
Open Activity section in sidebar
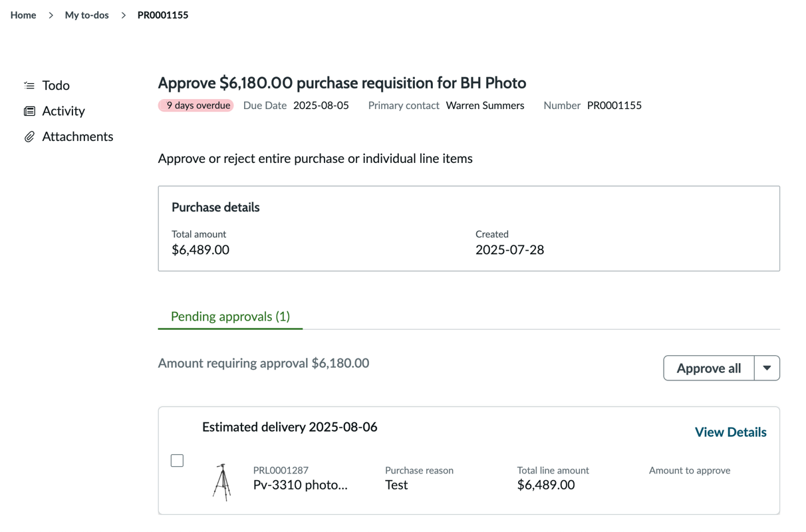tap(63, 111)
